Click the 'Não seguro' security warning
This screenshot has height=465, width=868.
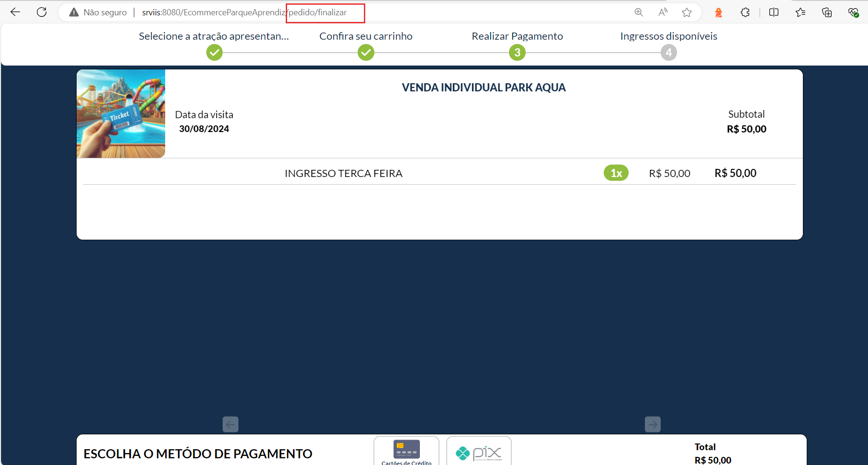(98, 12)
